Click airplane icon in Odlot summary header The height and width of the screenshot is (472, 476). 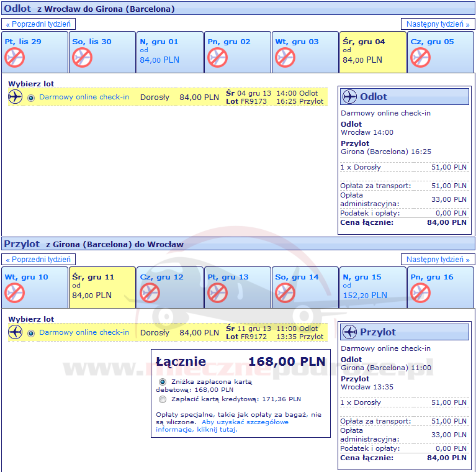point(350,97)
